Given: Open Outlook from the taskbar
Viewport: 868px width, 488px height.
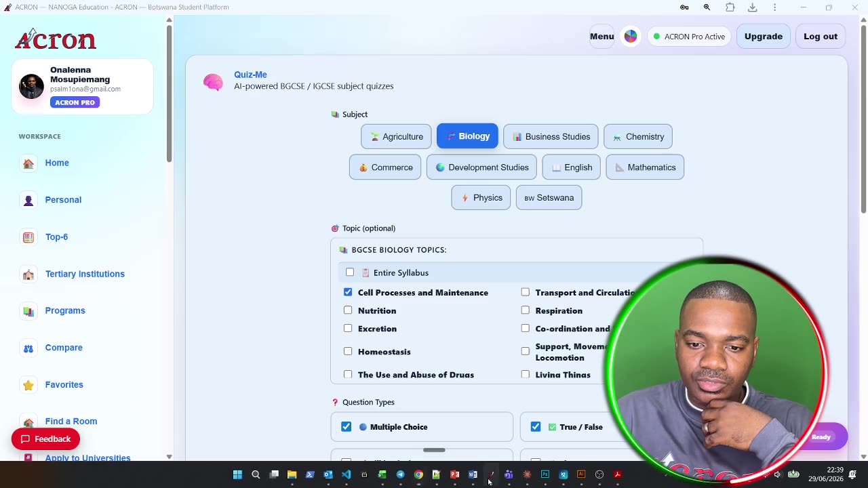Looking at the screenshot, I should (x=328, y=474).
